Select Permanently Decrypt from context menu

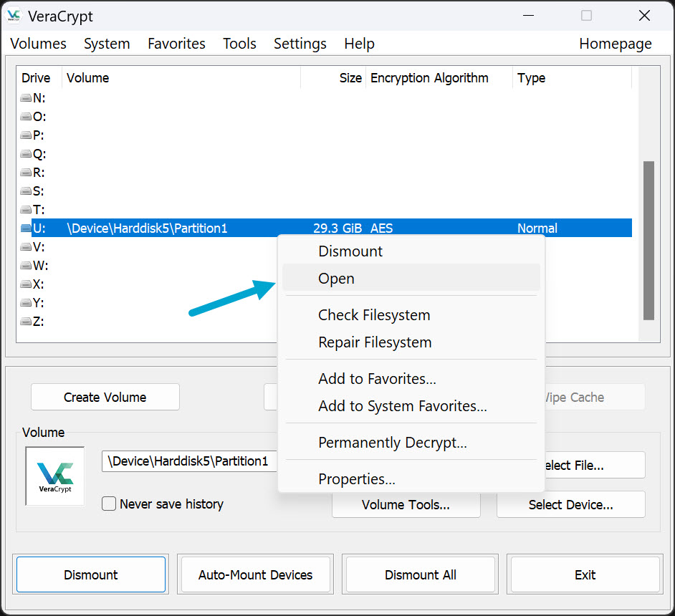tap(392, 443)
